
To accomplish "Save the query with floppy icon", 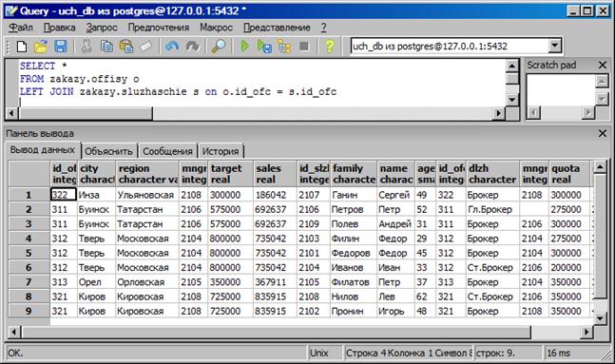I will click(x=61, y=47).
